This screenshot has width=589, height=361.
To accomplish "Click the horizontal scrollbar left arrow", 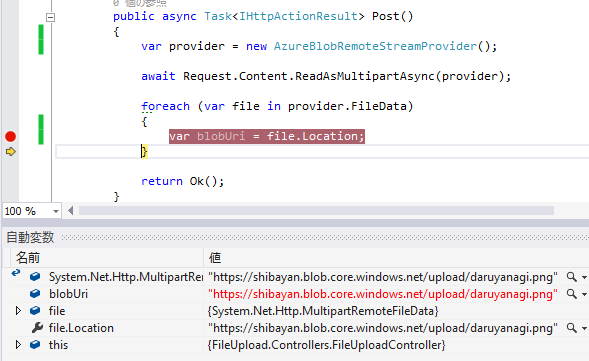I will coord(71,211).
